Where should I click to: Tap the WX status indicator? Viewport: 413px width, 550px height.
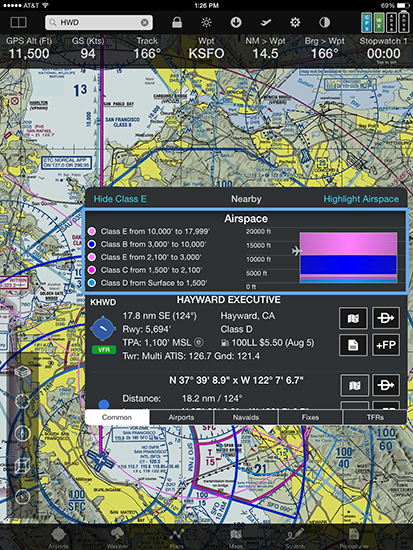point(379,22)
